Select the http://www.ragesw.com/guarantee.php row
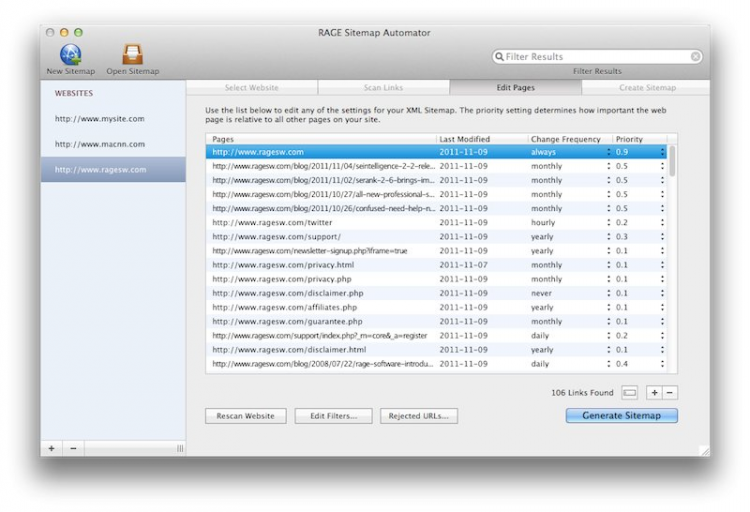Image resolution: width=750 pixels, height=512 pixels. (x=436, y=322)
